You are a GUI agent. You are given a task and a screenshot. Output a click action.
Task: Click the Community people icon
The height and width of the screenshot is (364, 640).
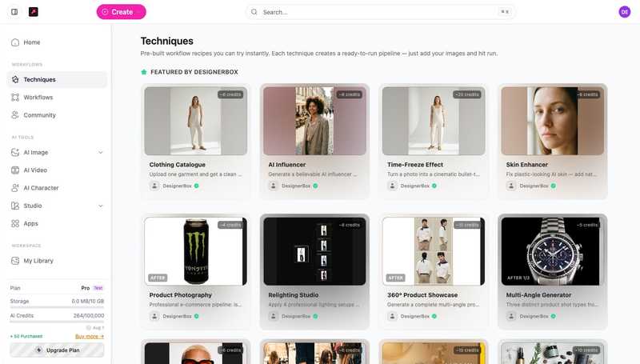pos(15,115)
